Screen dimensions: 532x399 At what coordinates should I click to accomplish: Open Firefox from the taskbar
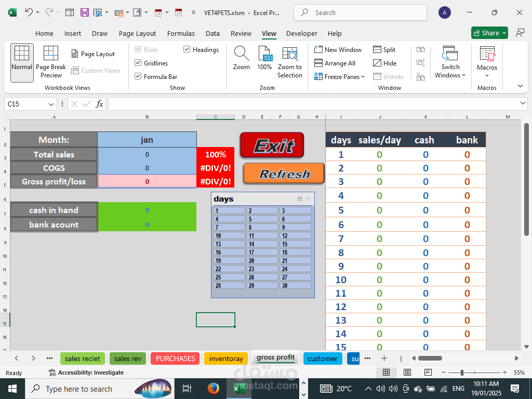214,389
